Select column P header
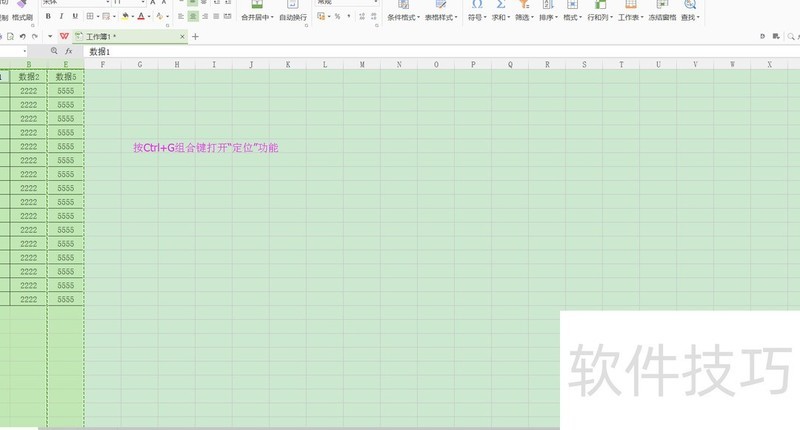Image resolution: width=800 pixels, height=430 pixels. pos(473,65)
